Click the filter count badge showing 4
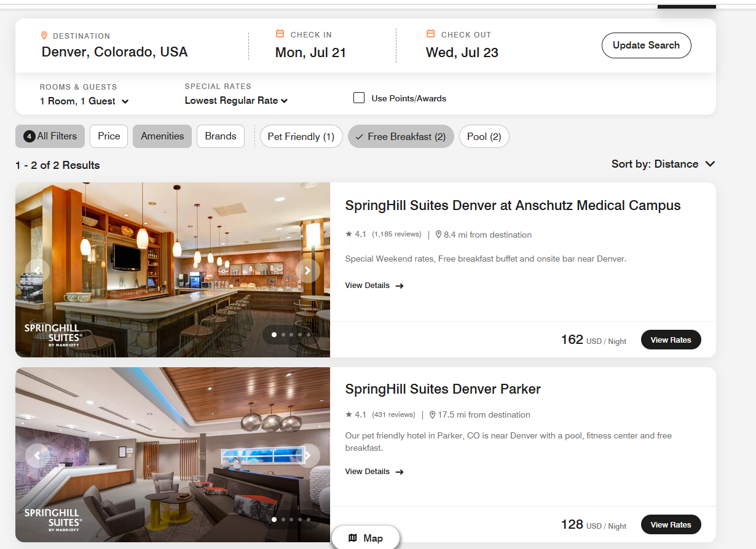Screen dimensions: 756x549 (x=29, y=136)
